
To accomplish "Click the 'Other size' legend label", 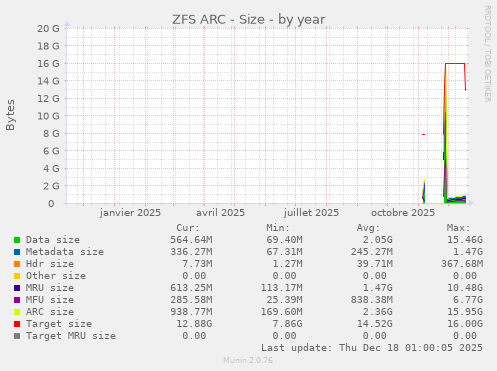I will tap(56, 276).
